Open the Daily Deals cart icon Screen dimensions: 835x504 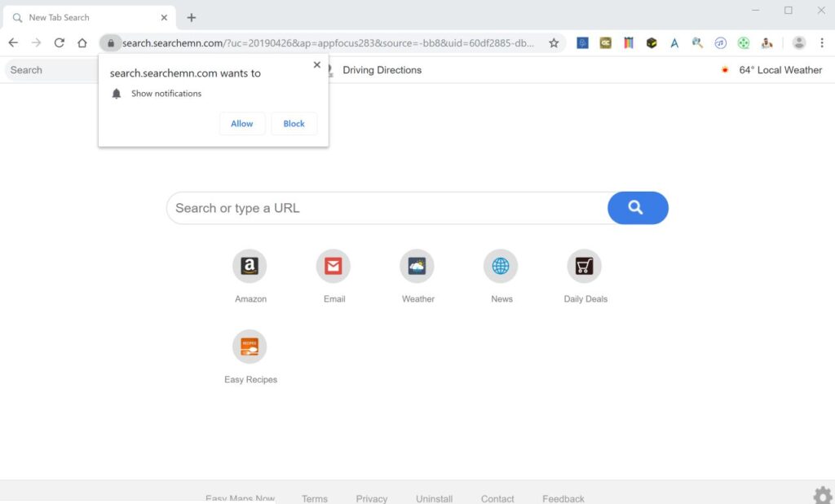[x=584, y=265]
